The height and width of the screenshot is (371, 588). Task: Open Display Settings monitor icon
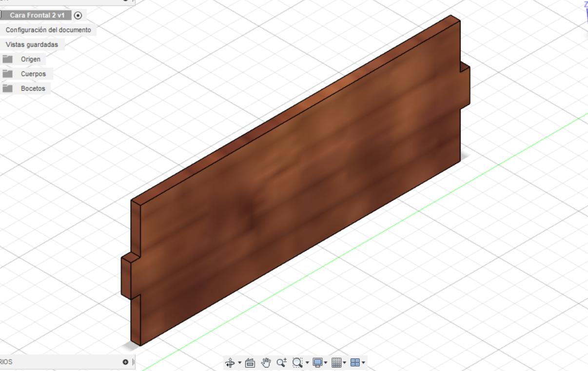[317, 362]
